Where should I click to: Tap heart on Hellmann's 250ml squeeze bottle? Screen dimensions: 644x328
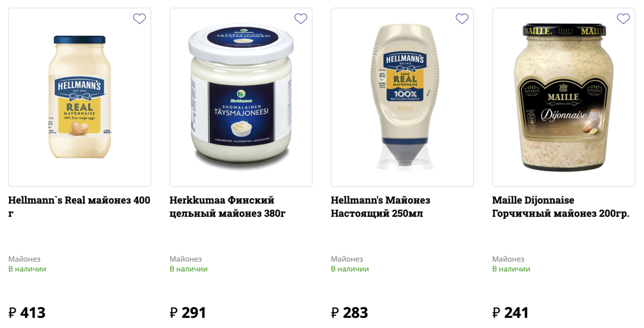[462, 19]
